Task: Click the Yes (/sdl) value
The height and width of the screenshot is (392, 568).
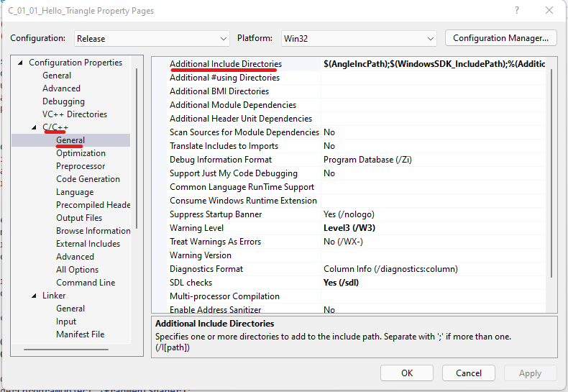Action: coord(341,283)
